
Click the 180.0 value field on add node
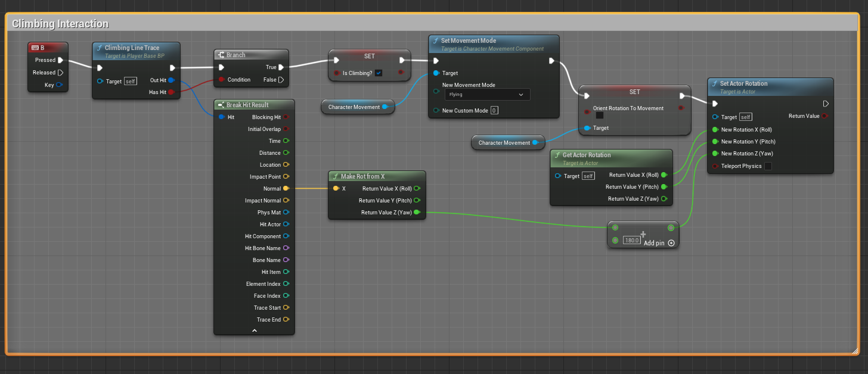[x=631, y=241]
